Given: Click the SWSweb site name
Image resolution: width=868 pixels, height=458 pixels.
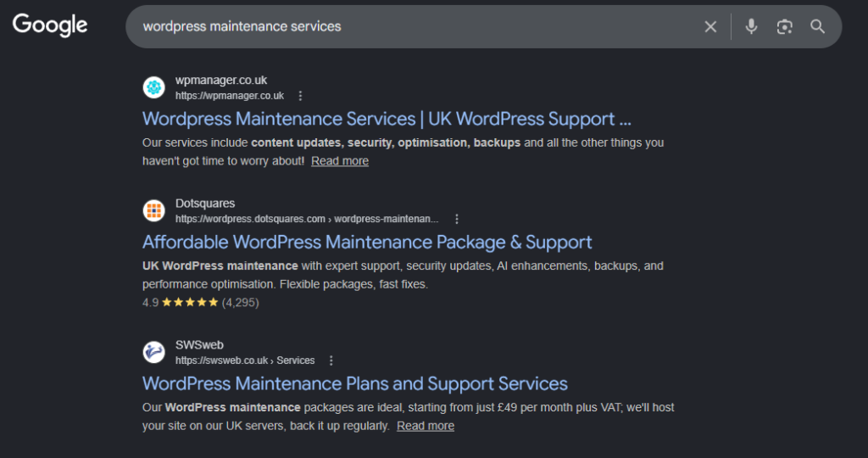Looking at the screenshot, I should 199,345.
